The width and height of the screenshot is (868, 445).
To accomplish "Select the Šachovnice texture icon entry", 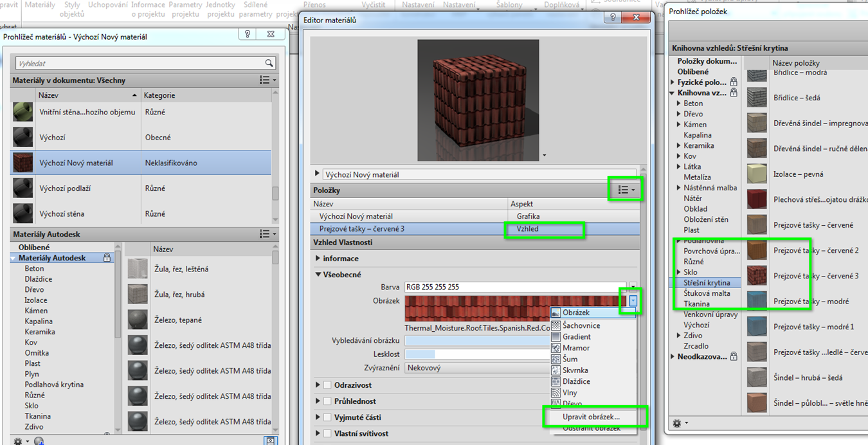I will tap(557, 325).
